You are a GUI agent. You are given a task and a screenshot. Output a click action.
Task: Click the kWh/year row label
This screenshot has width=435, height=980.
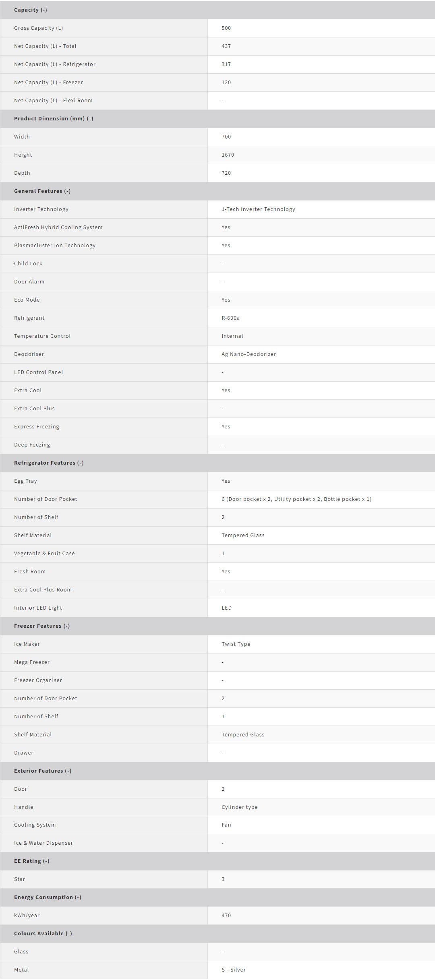27,915
